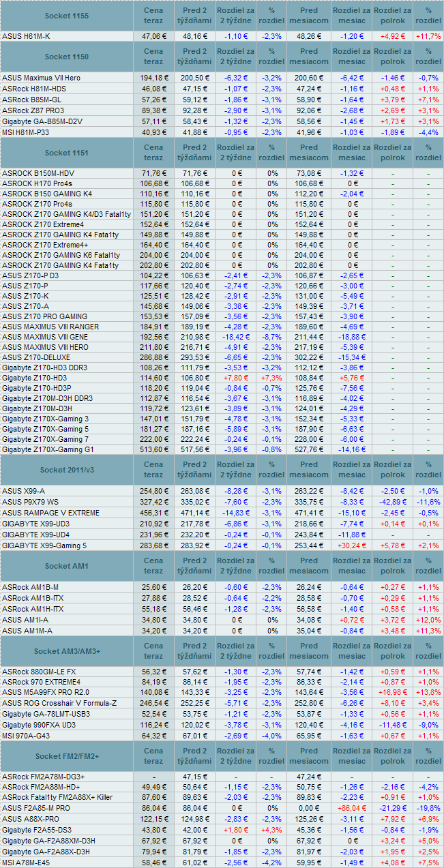Click Pred 2 týždňami header in Socket FM2/FM2+ section
Image resolution: width=444 pixels, height=868 pixels.
194,758
